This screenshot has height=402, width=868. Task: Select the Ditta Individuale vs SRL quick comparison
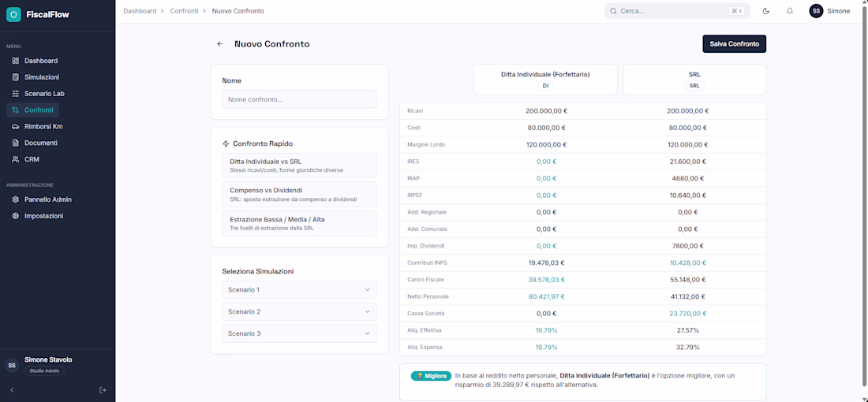299,166
